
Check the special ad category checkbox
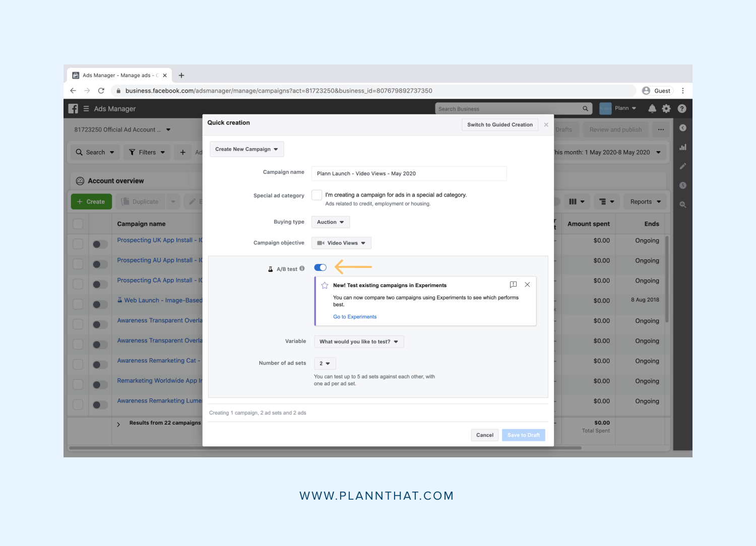(x=317, y=195)
